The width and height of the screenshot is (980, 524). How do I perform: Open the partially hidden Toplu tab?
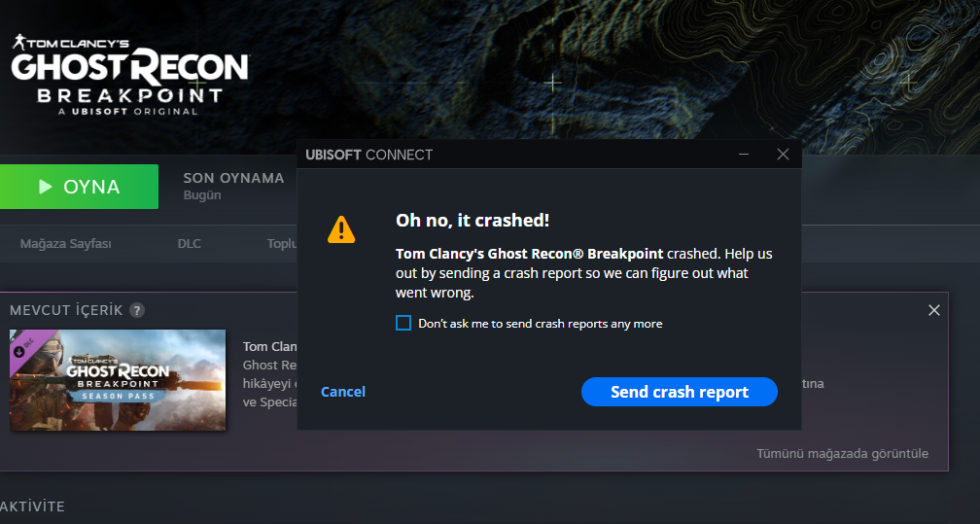282,244
